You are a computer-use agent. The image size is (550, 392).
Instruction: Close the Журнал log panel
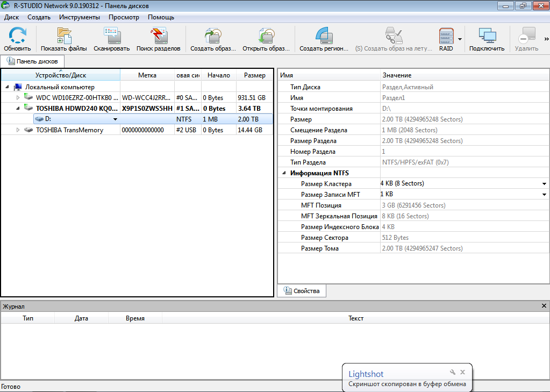click(544, 306)
